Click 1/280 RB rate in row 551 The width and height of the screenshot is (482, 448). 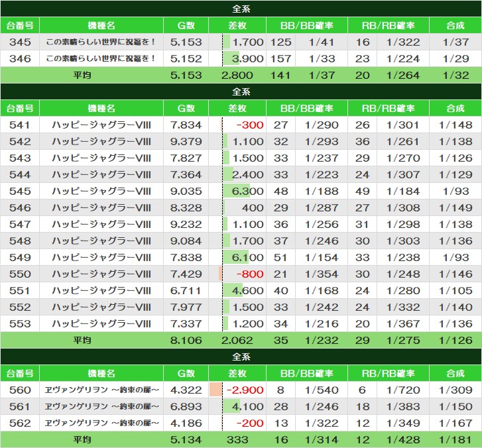click(x=403, y=291)
